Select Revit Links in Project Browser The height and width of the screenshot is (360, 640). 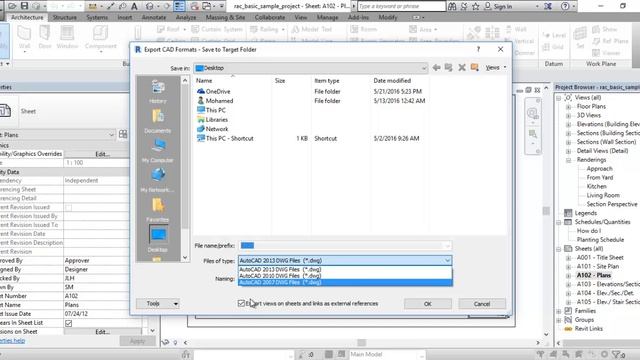coord(589,329)
